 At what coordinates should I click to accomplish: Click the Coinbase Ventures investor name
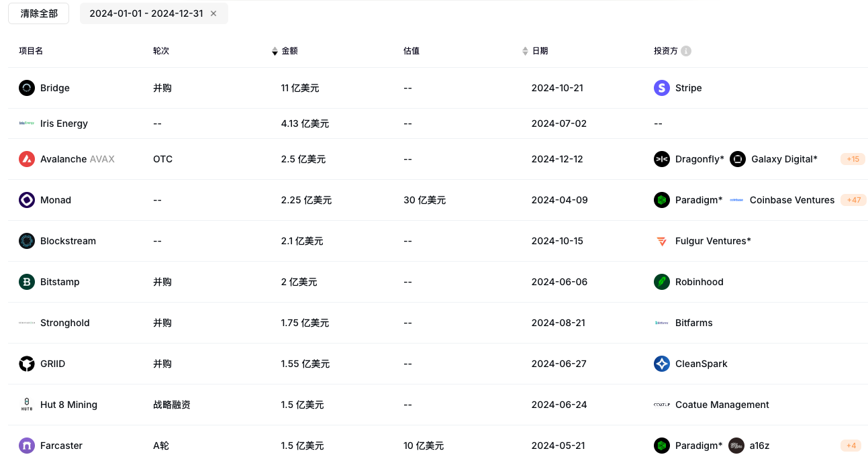792,200
